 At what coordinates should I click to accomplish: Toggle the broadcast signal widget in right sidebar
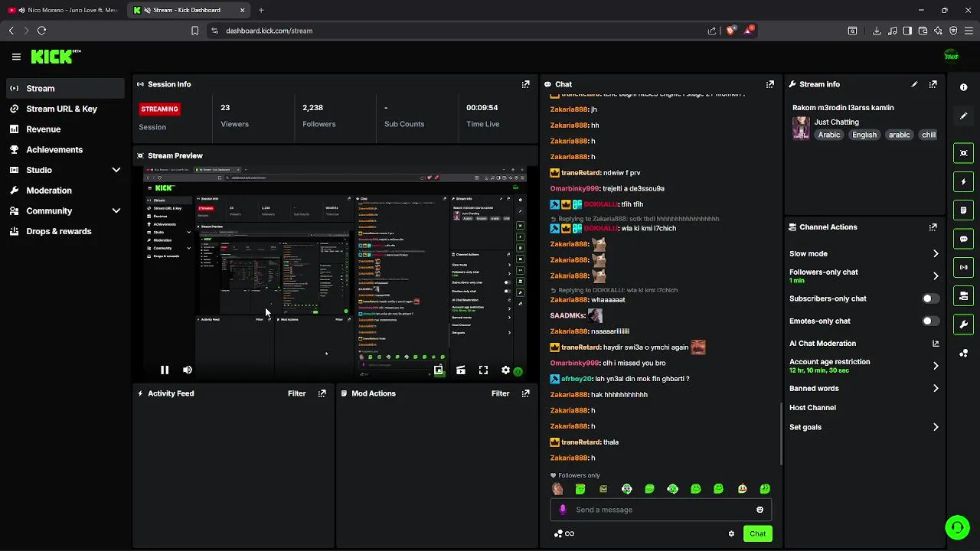964,267
